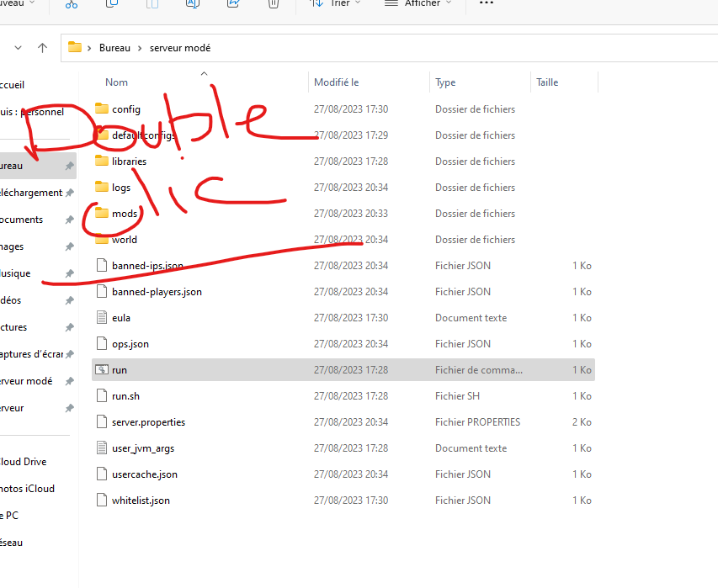Select the ops.json file icon
This screenshot has width=718, height=588.
coord(102,344)
